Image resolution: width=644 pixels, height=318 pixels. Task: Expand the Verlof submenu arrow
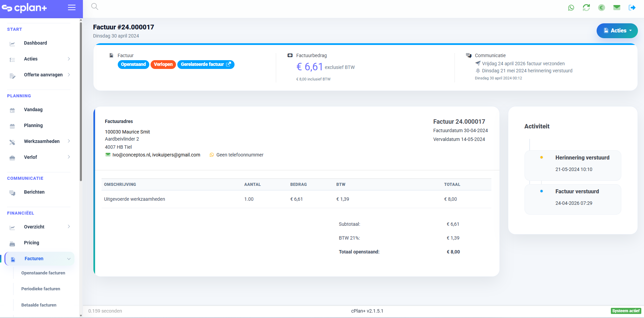click(69, 157)
